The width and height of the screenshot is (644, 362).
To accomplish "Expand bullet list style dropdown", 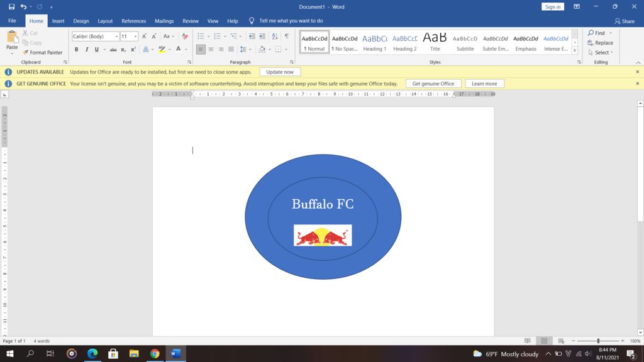I will (209, 36).
